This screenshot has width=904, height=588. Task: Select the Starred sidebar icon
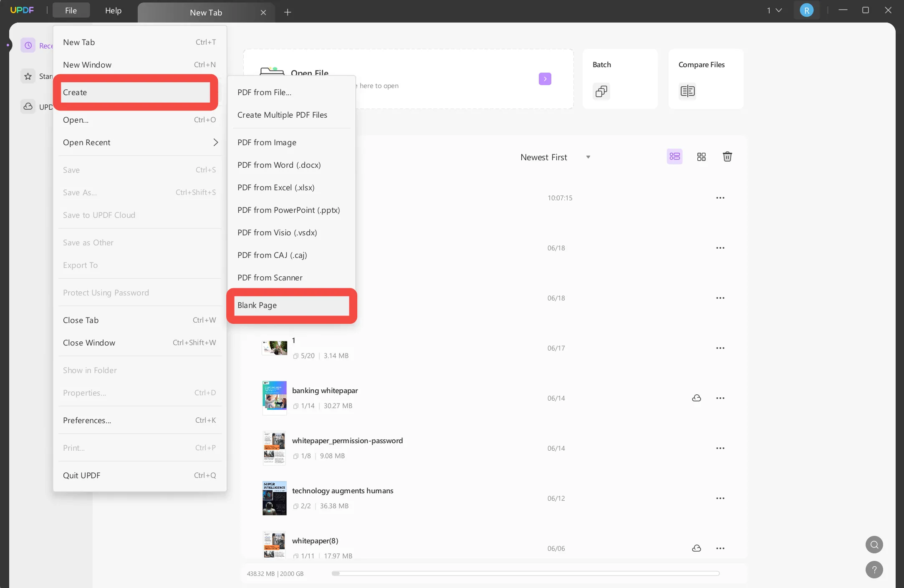28,76
